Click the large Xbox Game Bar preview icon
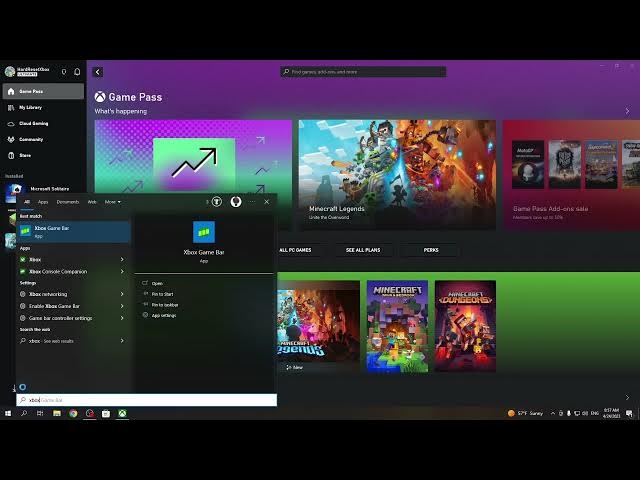Viewport: 640px width, 480px height. (x=204, y=232)
